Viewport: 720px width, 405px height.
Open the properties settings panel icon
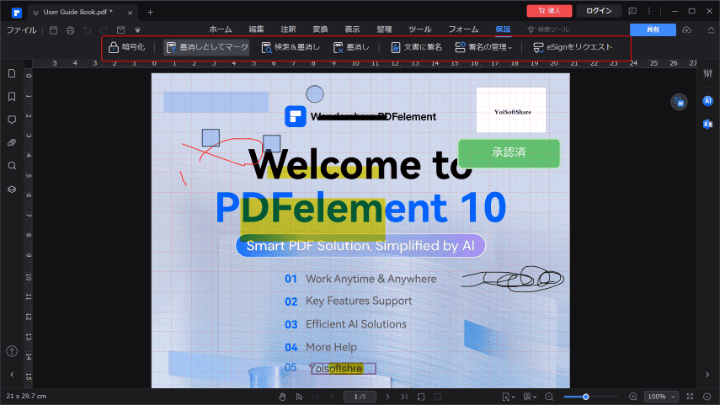tap(708, 73)
